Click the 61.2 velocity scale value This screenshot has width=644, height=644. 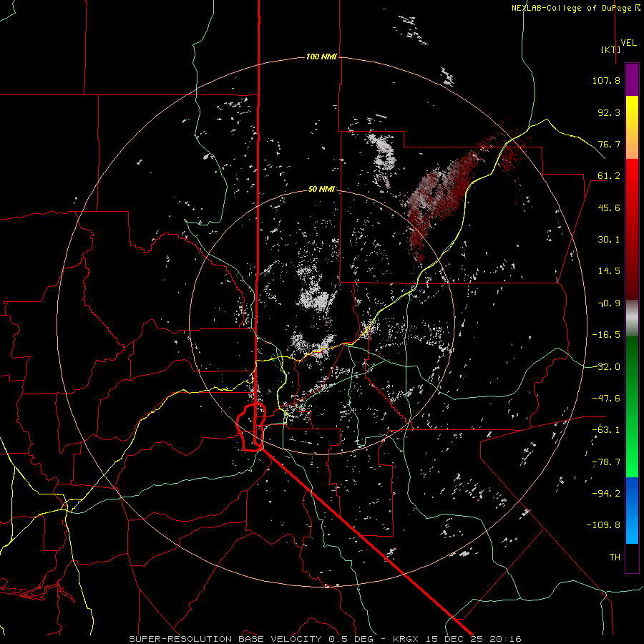[609, 176]
